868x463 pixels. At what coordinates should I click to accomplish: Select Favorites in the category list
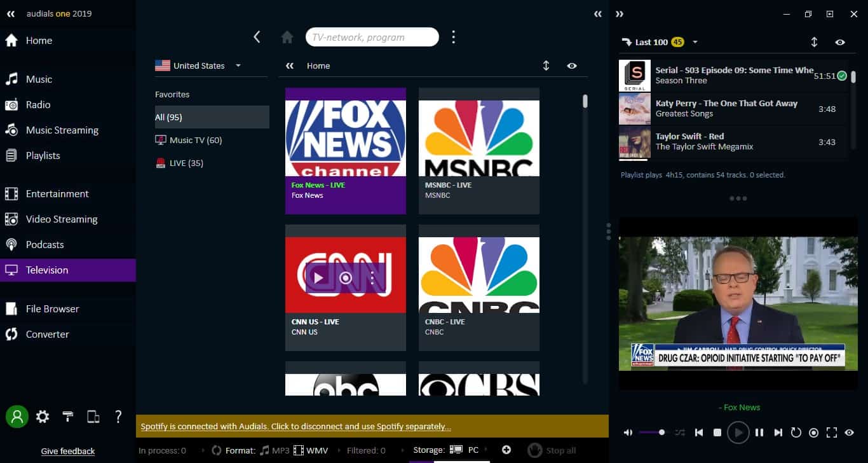click(x=172, y=94)
